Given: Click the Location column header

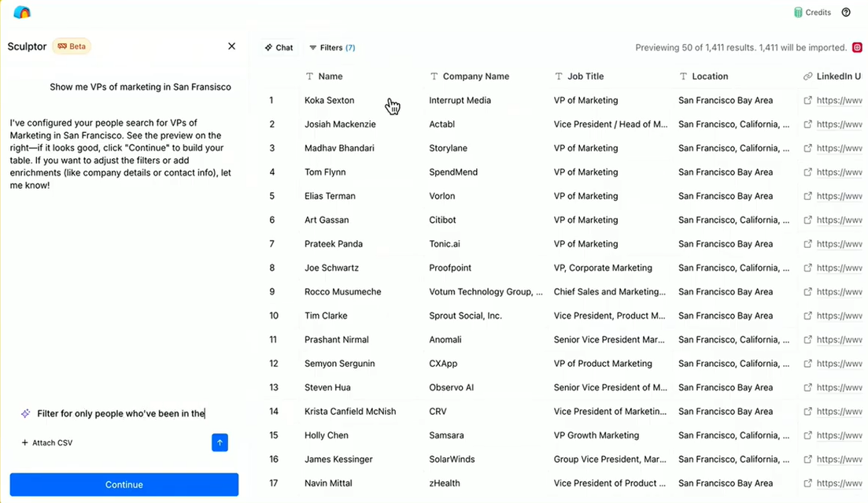Looking at the screenshot, I should pyautogui.click(x=704, y=76).
